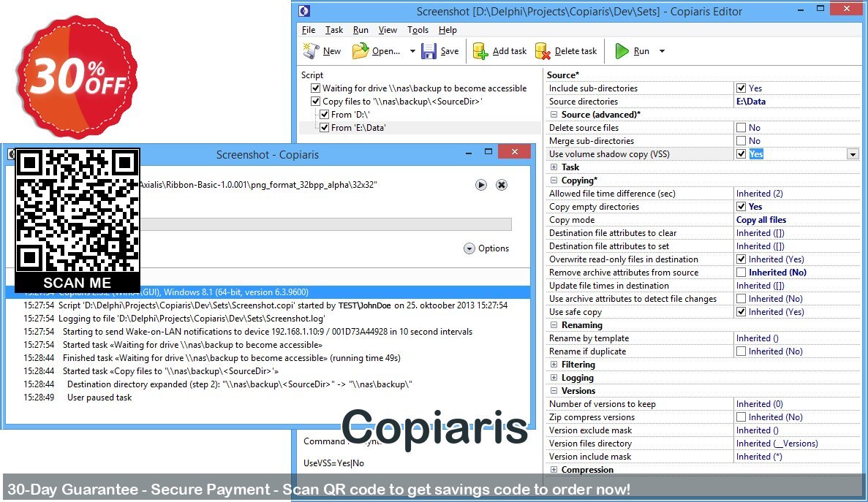Expand the Compression section
Viewport: 868px width, 502px height.
click(554, 470)
